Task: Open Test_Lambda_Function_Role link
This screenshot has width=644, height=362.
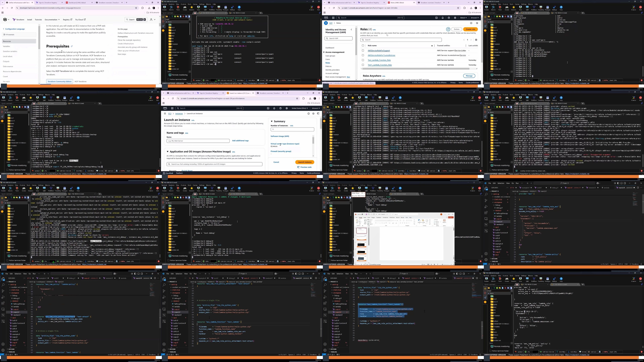Action: tap(379, 60)
